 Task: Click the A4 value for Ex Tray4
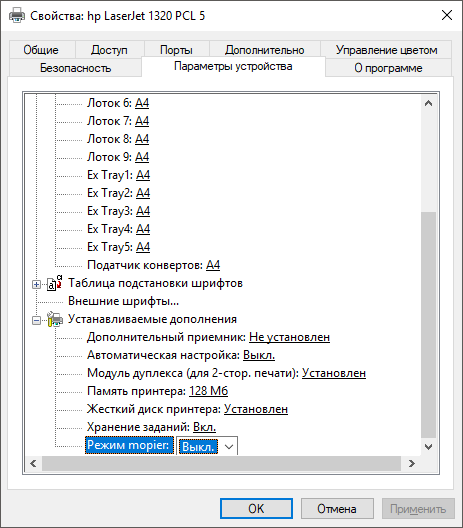(x=143, y=229)
